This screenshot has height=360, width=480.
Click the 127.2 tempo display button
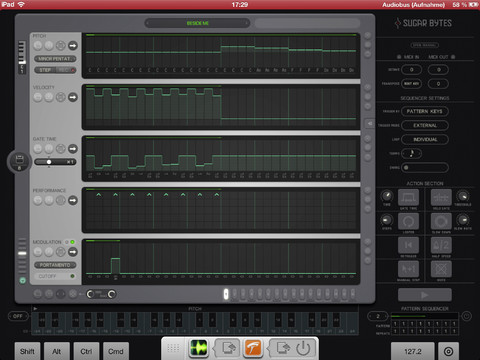click(x=413, y=351)
